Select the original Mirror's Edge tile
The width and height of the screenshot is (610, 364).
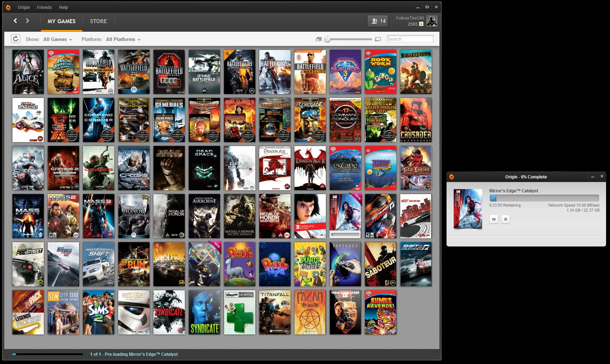point(310,216)
